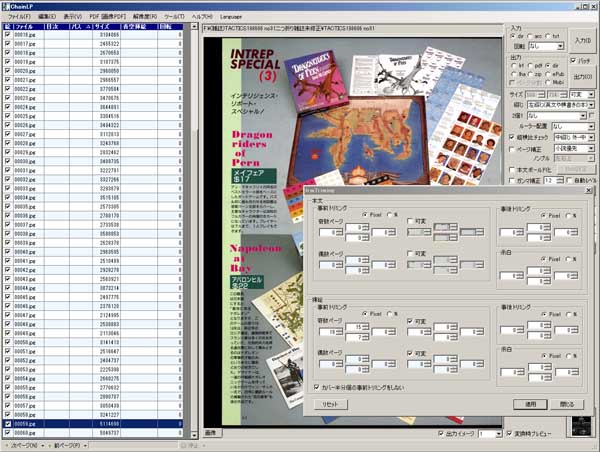Uncheck the 00040.jpg row checkbox
Viewport: 600px width, 452px height.
click(x=7, y=252)
